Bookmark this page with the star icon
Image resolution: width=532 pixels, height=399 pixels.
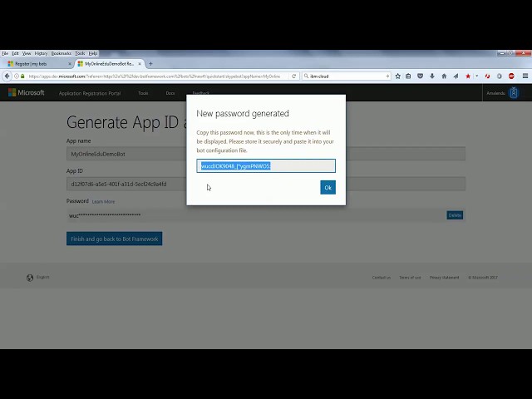pyautogui.click(x=397, y=76)
